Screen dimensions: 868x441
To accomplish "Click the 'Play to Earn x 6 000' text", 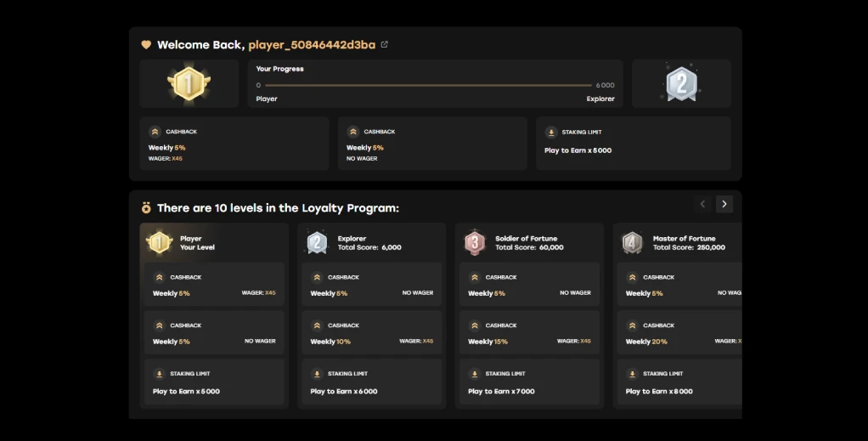I will click(x=344, y=391).
